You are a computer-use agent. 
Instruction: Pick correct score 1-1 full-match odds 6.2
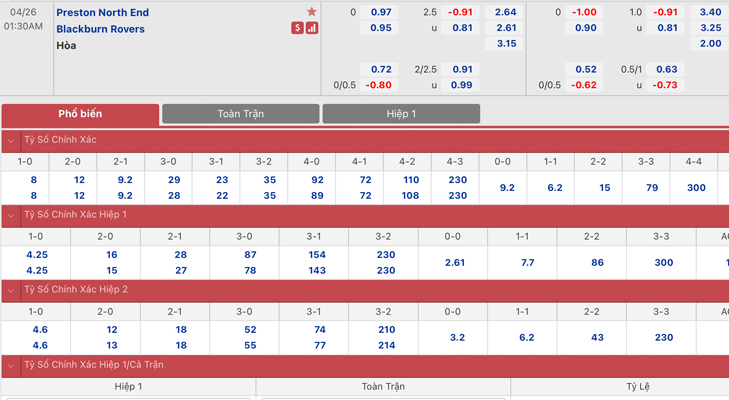tap(554, 188)
